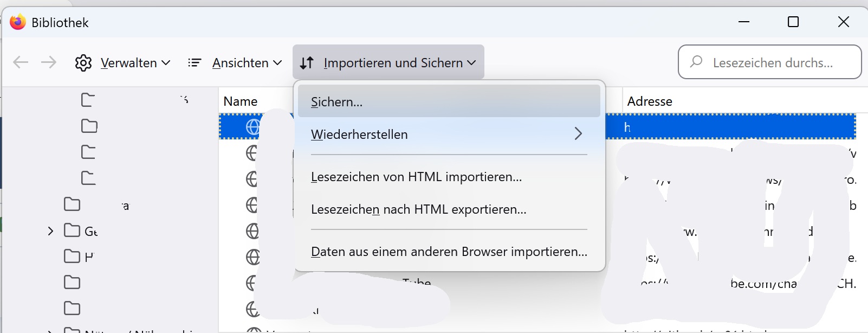The image size is (868, 333).
Task: Click the search magnifier icon
Action: (696, 62)
